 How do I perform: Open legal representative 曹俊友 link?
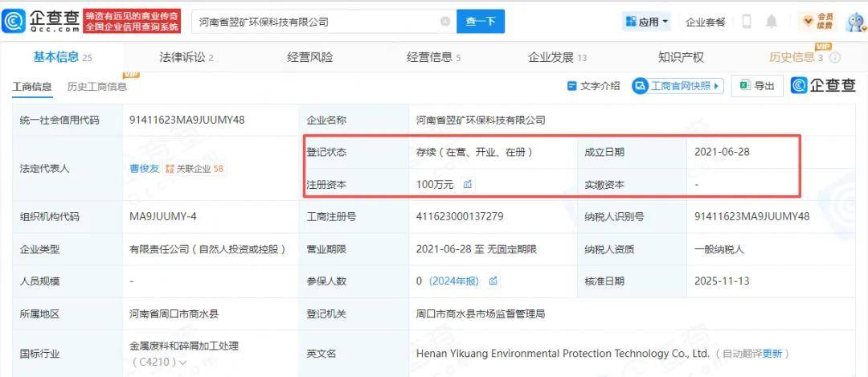[145, 169]
